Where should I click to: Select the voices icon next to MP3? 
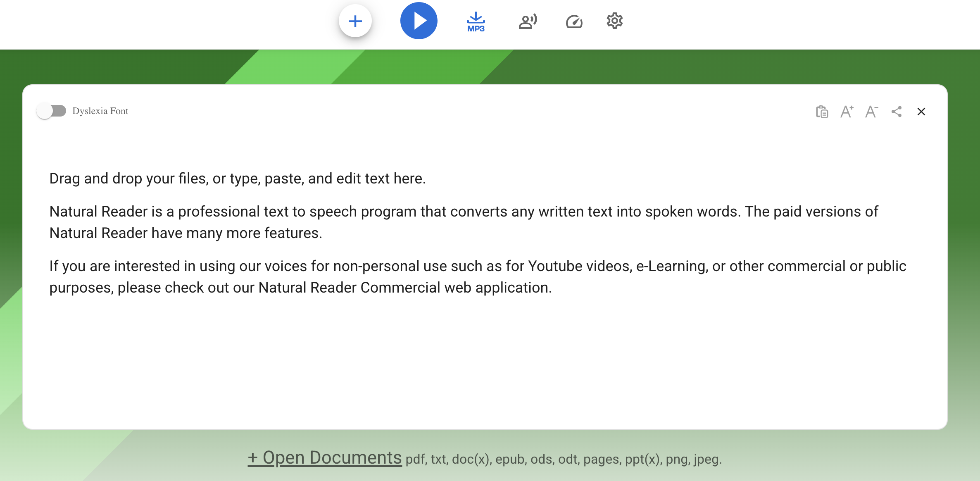point(527,21)
